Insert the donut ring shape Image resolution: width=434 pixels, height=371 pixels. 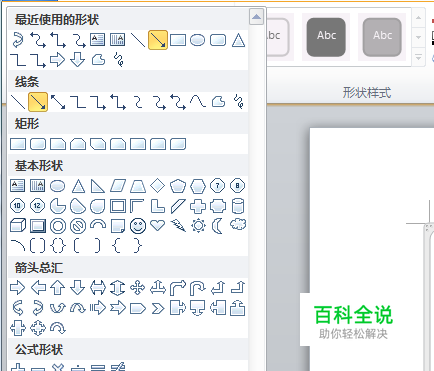click(58, 226)
